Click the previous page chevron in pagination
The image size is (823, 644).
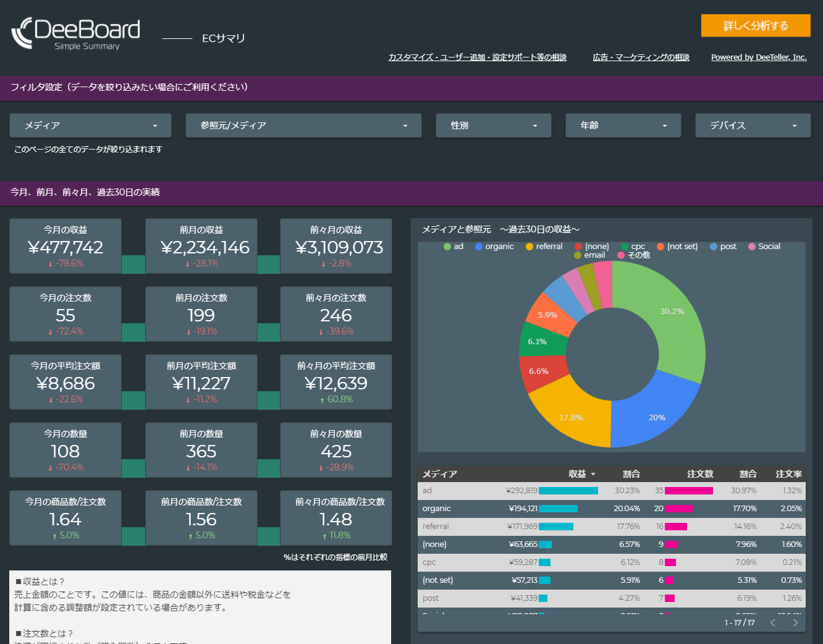[x=773, y=623]
